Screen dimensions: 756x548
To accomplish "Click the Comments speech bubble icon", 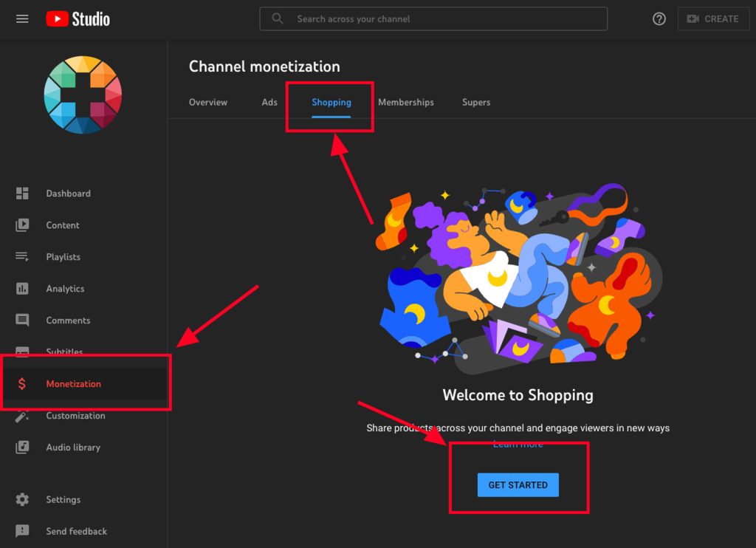I will tap(22, 321).
